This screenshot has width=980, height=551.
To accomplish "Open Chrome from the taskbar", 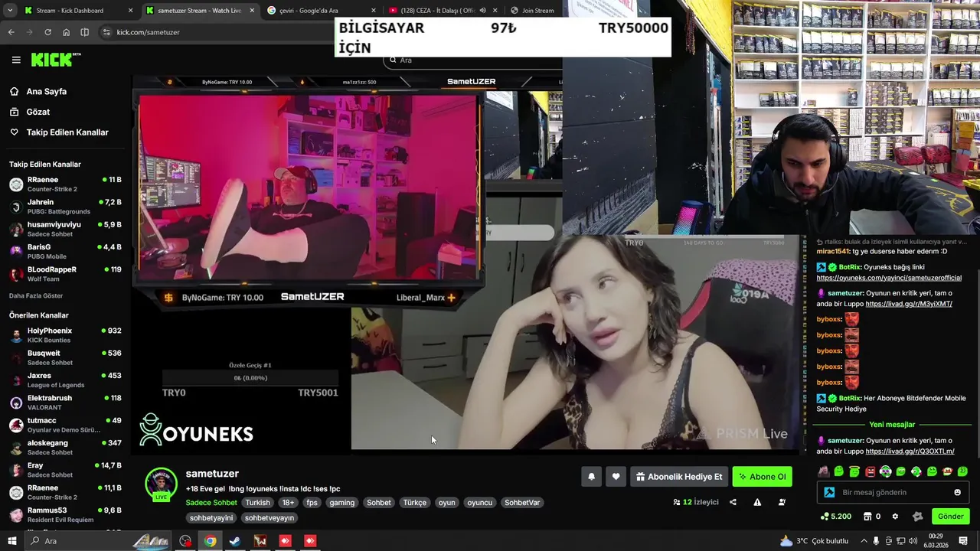I will [210, 541].
